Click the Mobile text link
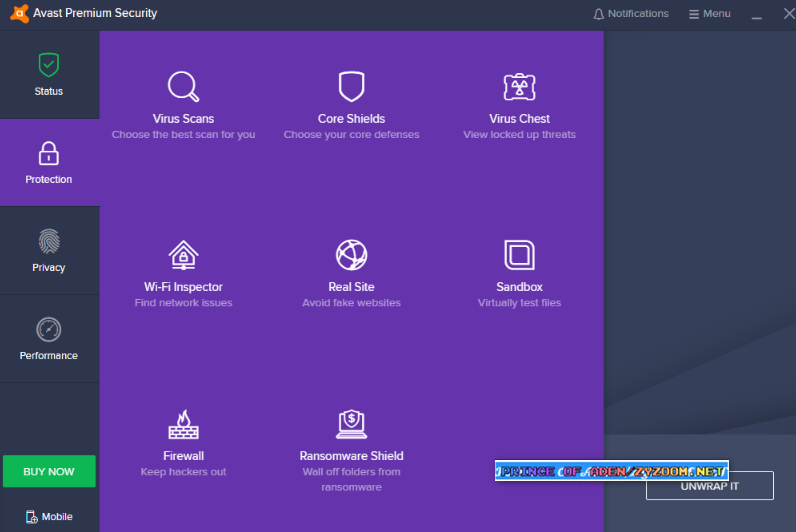 coord(57,516)
